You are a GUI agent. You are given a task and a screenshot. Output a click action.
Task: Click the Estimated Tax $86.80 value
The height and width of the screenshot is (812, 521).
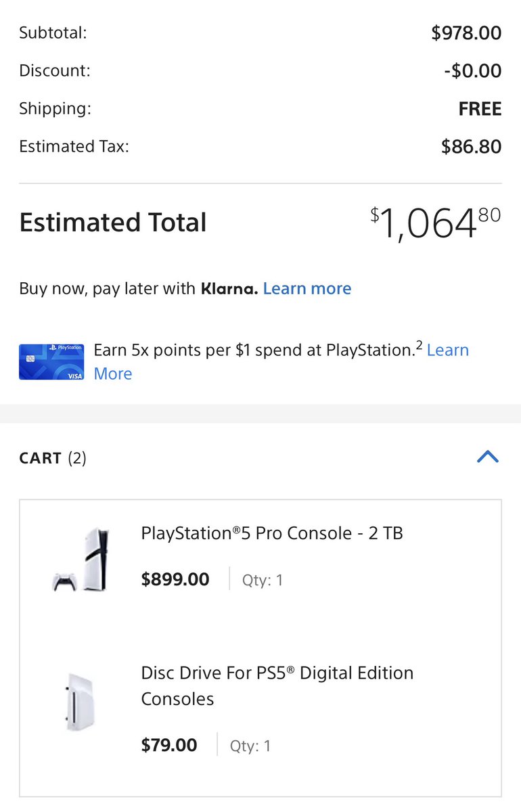point(472,146)
